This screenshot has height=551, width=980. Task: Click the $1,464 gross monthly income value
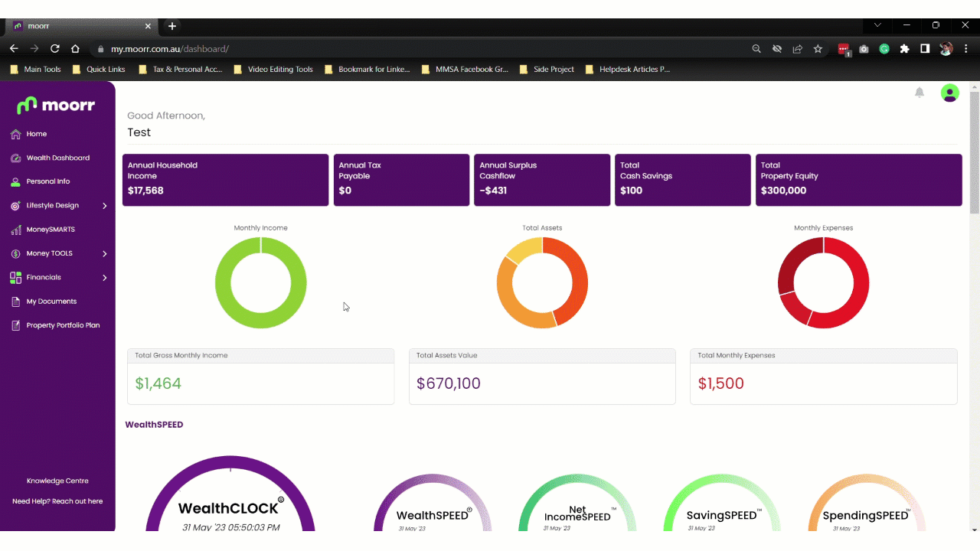click(158, 383)
